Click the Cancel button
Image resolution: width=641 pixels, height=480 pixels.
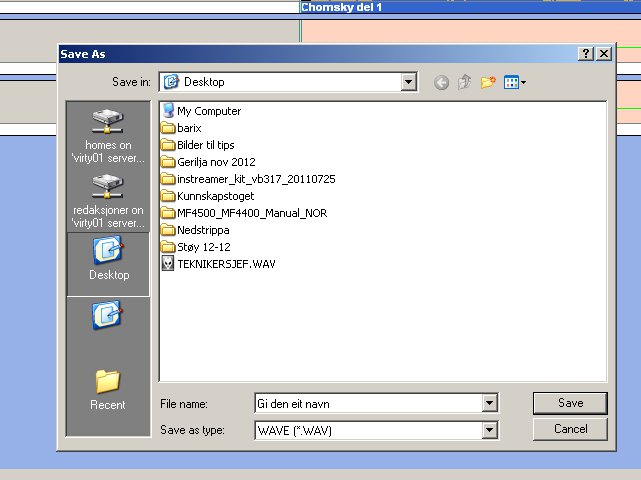click(x=570, y=429)
